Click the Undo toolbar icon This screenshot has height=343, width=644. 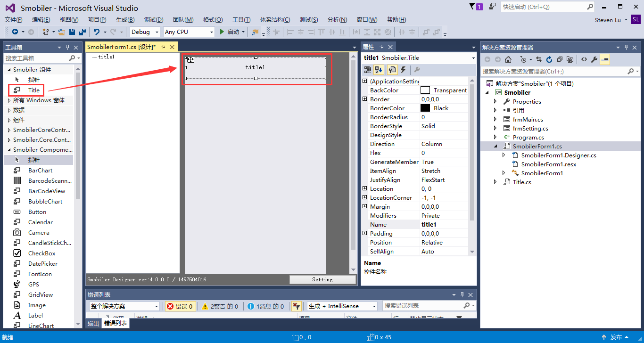tap(97, 32)
